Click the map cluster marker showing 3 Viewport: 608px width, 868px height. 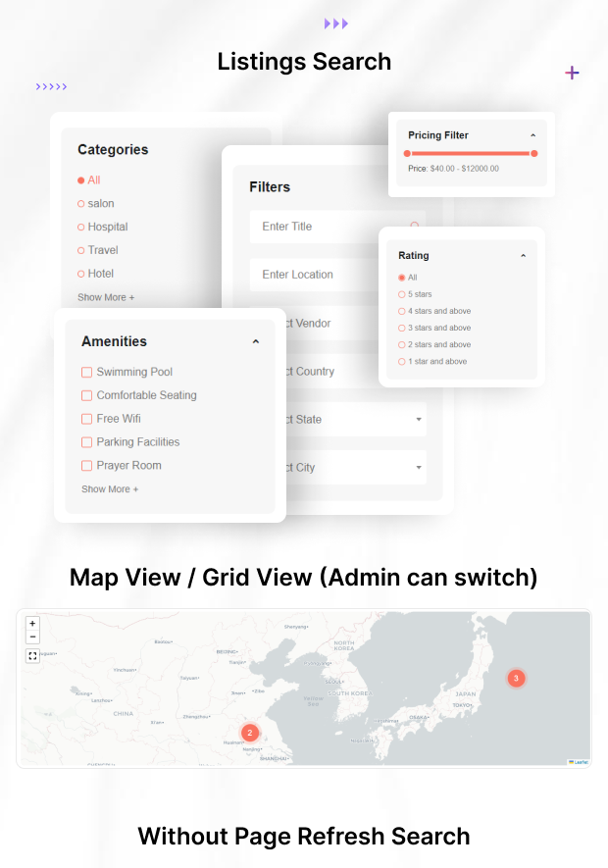(516, 678)
